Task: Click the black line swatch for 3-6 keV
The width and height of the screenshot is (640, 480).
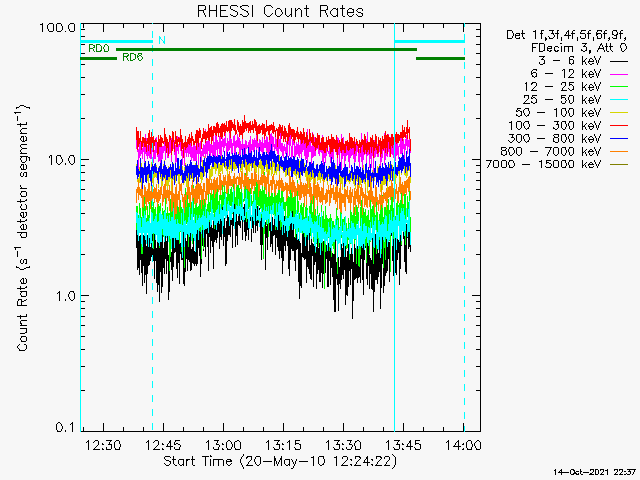Action: 619,62
